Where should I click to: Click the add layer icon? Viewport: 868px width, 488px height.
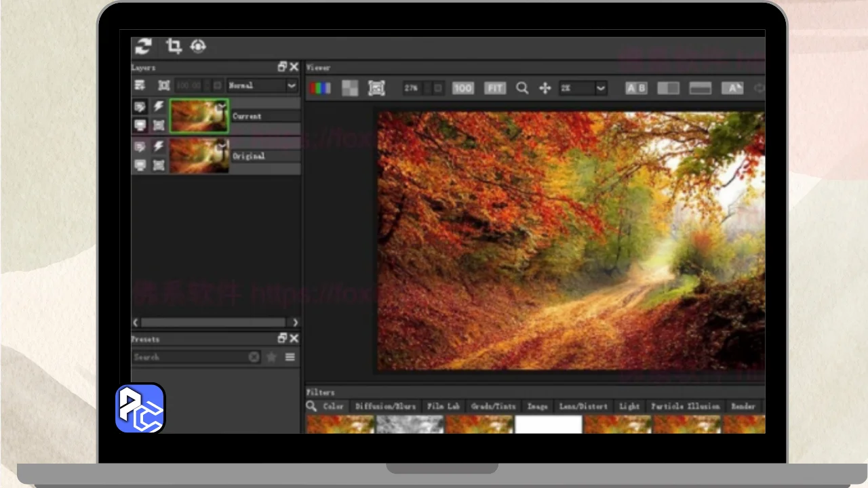[140, 85]
